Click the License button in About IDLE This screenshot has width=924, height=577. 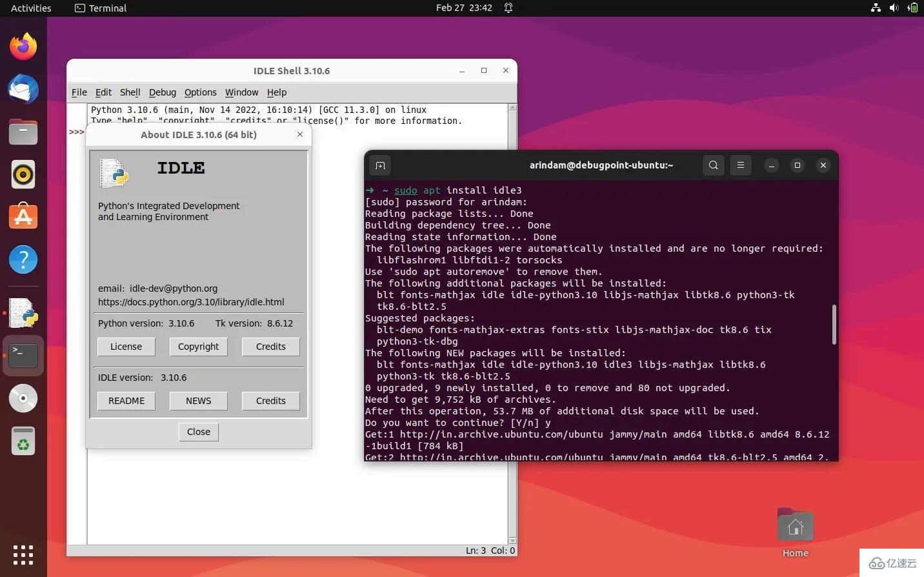pos(126,347)
